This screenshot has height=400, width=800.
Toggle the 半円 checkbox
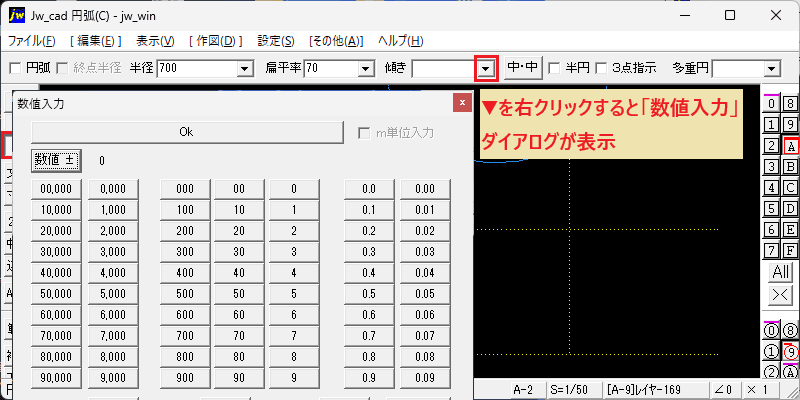[x=553, y=68]
